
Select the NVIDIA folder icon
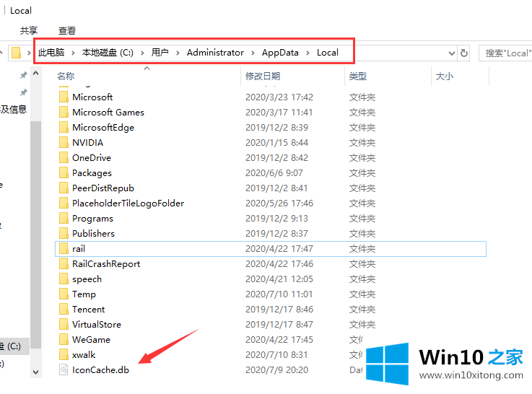(x=64, y=142)
